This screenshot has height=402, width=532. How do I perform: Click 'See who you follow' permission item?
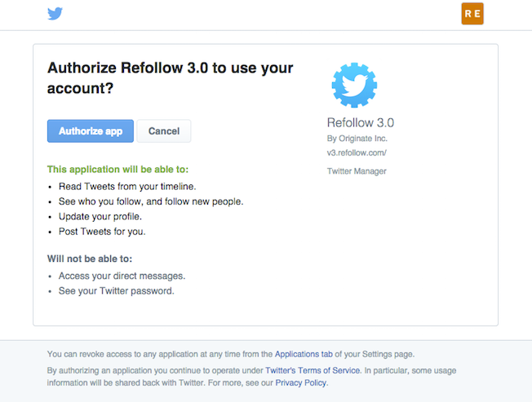(151, 201)
